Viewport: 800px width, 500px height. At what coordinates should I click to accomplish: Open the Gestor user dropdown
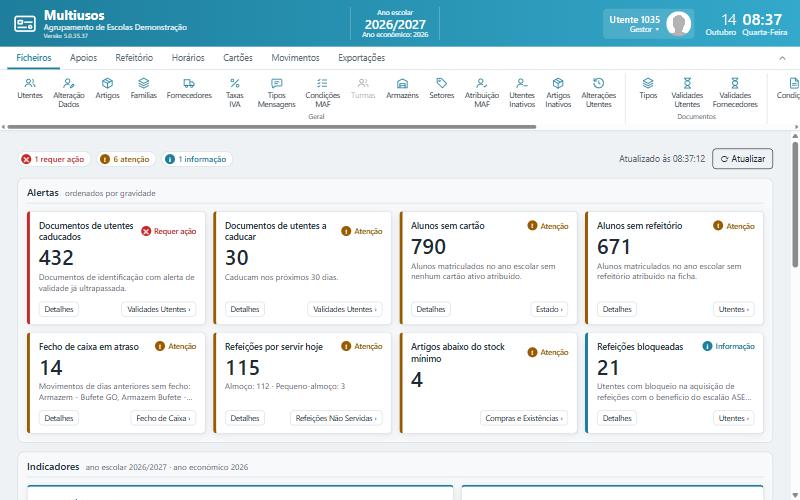coord(644,30)
